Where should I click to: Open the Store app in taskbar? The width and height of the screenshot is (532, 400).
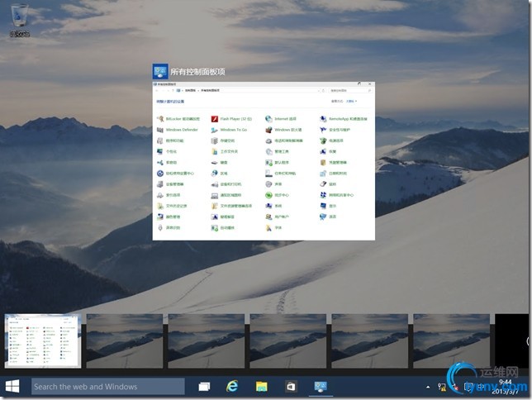291,386
